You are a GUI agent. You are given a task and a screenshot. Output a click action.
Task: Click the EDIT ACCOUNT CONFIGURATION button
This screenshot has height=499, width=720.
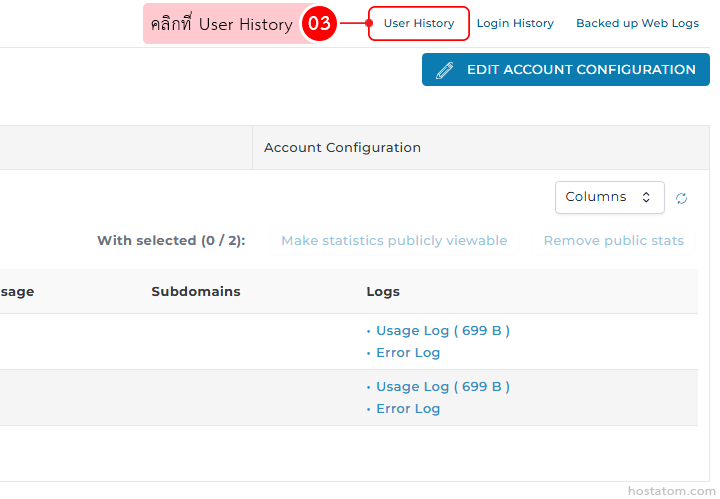point(565,70)
